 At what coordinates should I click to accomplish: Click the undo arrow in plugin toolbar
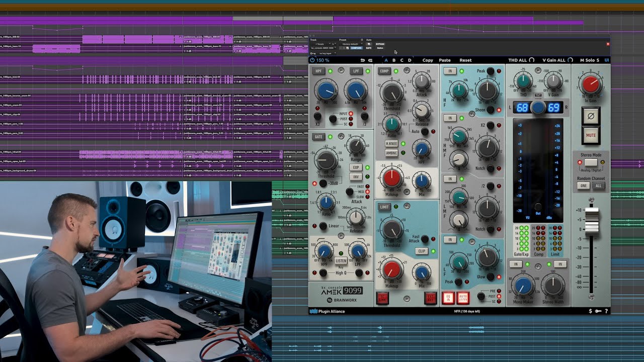pyautogui.click(x=362, y=60)
